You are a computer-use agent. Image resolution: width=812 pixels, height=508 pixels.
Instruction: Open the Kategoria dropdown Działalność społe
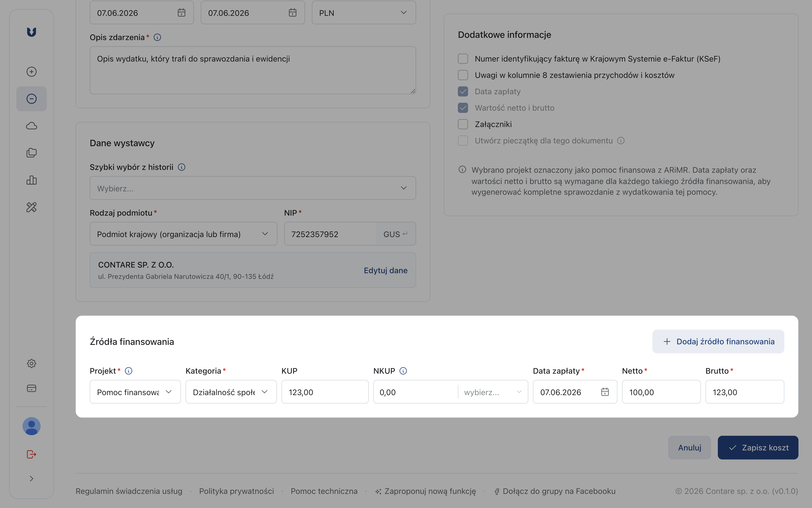click(231, 392)
